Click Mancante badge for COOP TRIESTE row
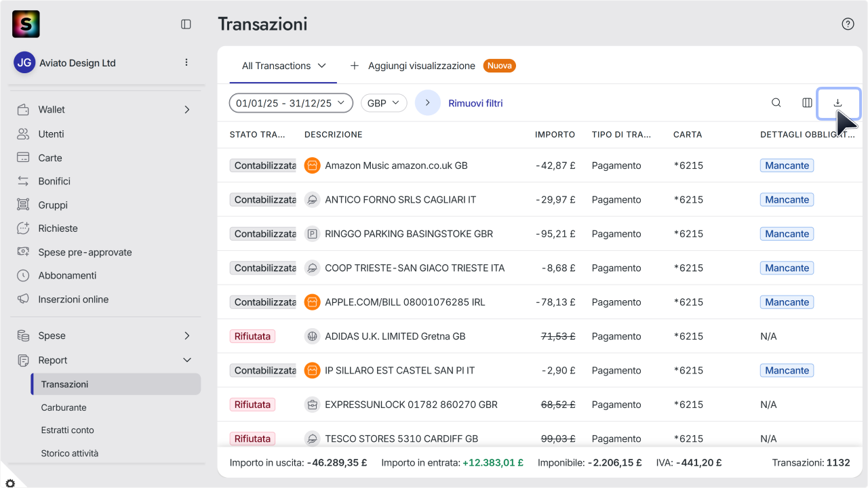This screenshot has width=868, height=488. [x=787, y=268]
